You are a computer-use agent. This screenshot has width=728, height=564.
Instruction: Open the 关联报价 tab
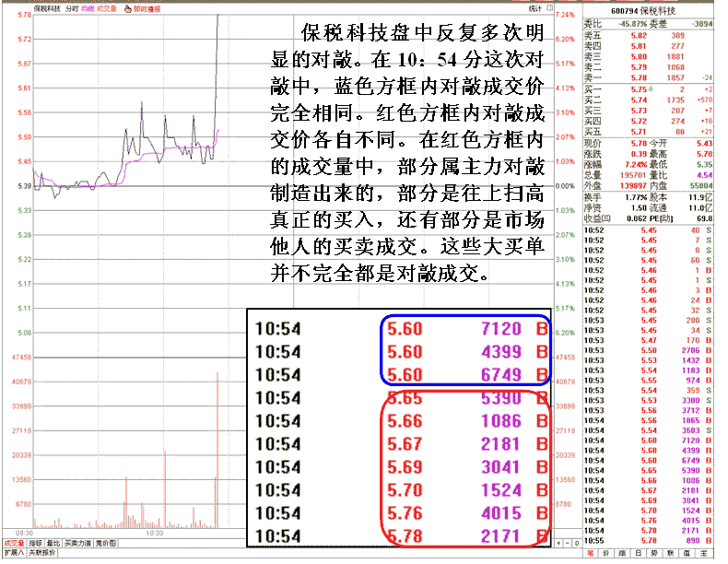pyautogui.click(x=41, y=553)
